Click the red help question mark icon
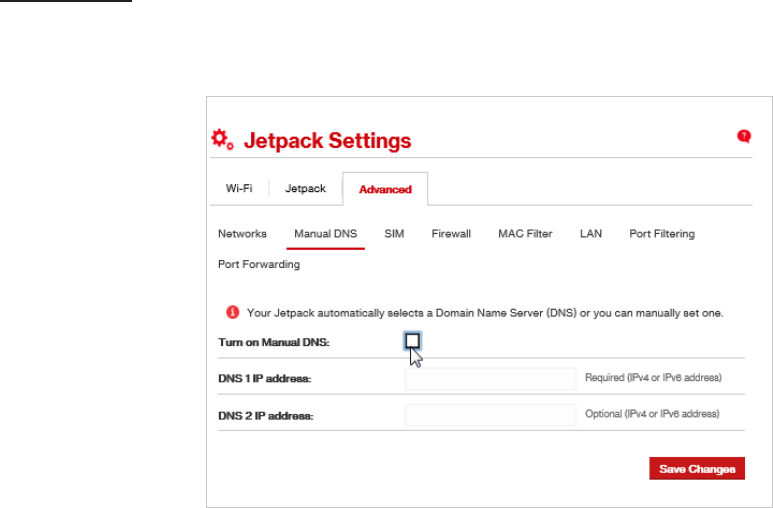The image size is (773, 508). tap(744, 136)
